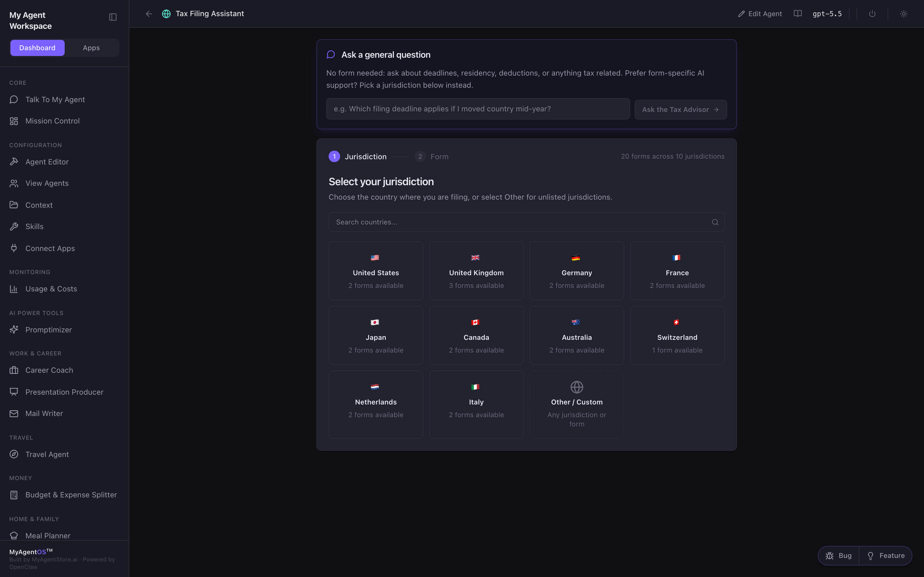
Task: Switch to the Apps tab
Action: [91, 48]
